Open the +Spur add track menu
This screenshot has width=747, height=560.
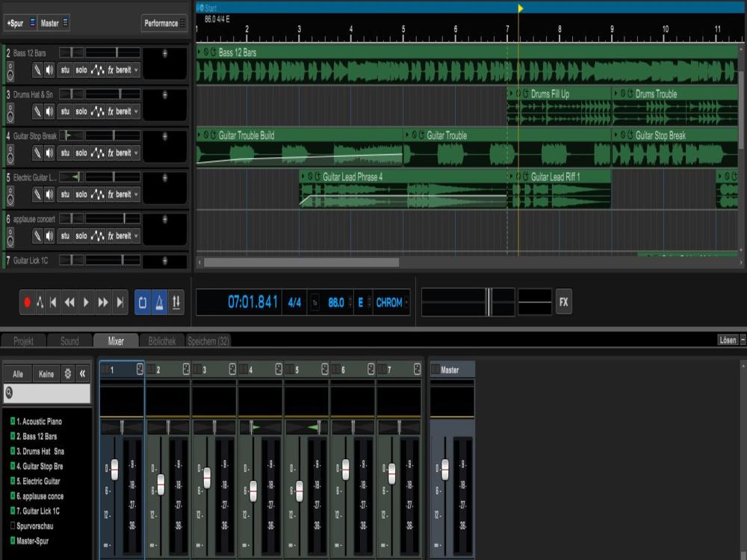pos(20,23)
